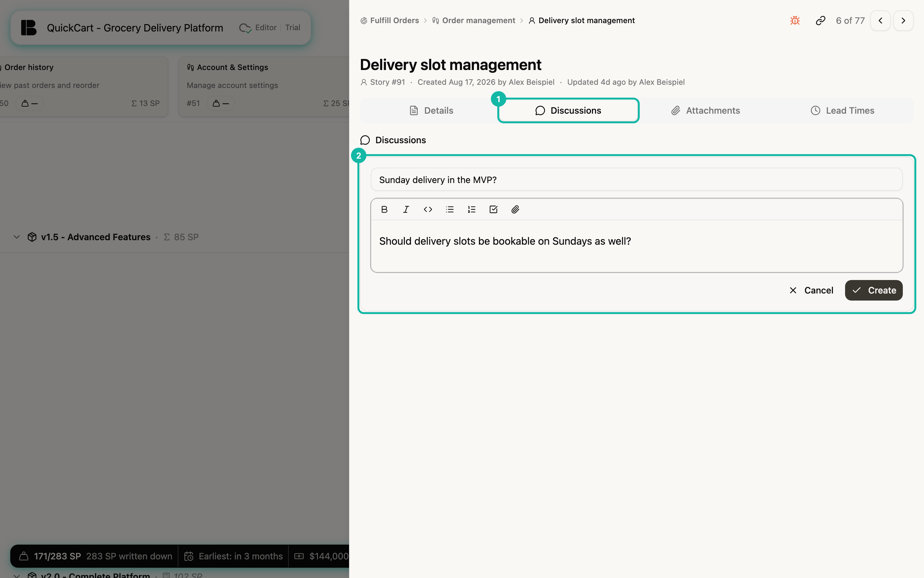Click the Trial plan label
The image size is (924, 578).
point(293,28)
